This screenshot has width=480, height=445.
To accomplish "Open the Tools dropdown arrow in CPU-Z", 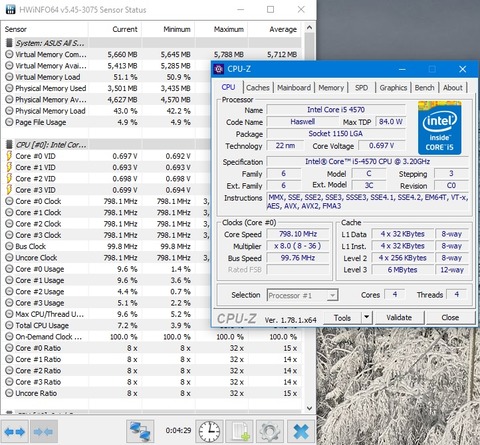I will tap(367, 317).
